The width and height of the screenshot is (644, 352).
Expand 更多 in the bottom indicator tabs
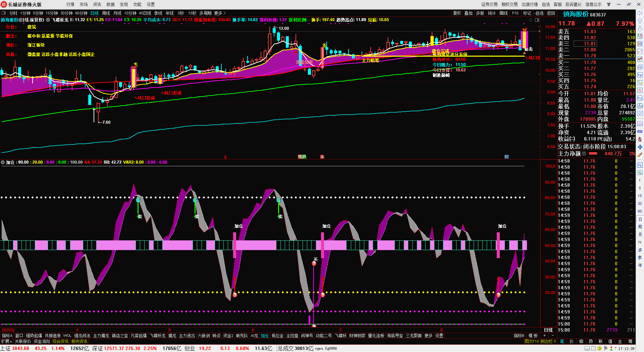click(x=428, y=336)
